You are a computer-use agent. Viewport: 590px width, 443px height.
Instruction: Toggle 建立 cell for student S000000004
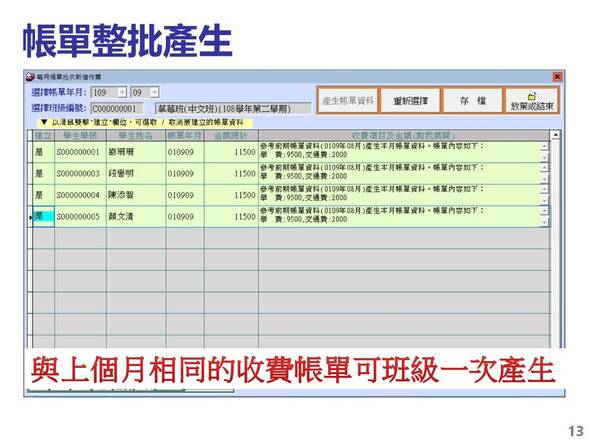point(43,195)
